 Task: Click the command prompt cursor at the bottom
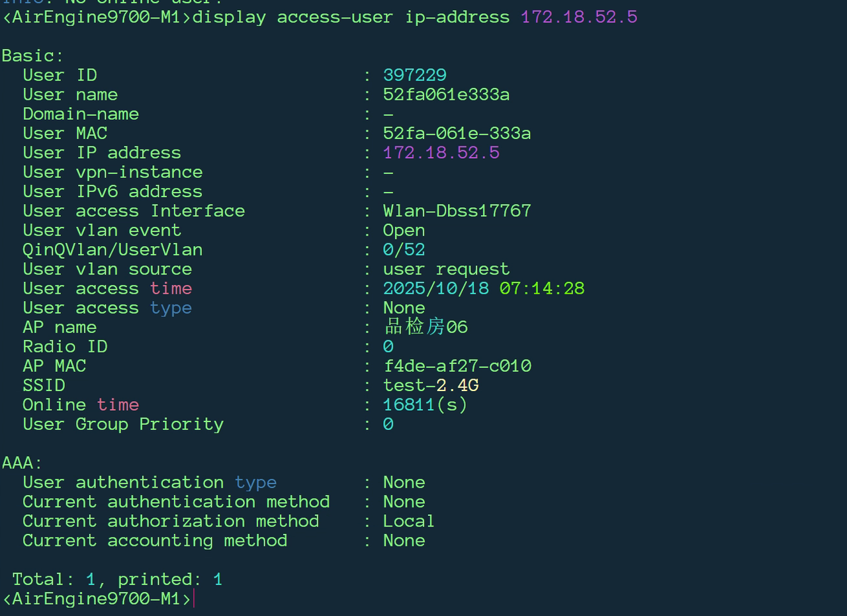(195, 599)
